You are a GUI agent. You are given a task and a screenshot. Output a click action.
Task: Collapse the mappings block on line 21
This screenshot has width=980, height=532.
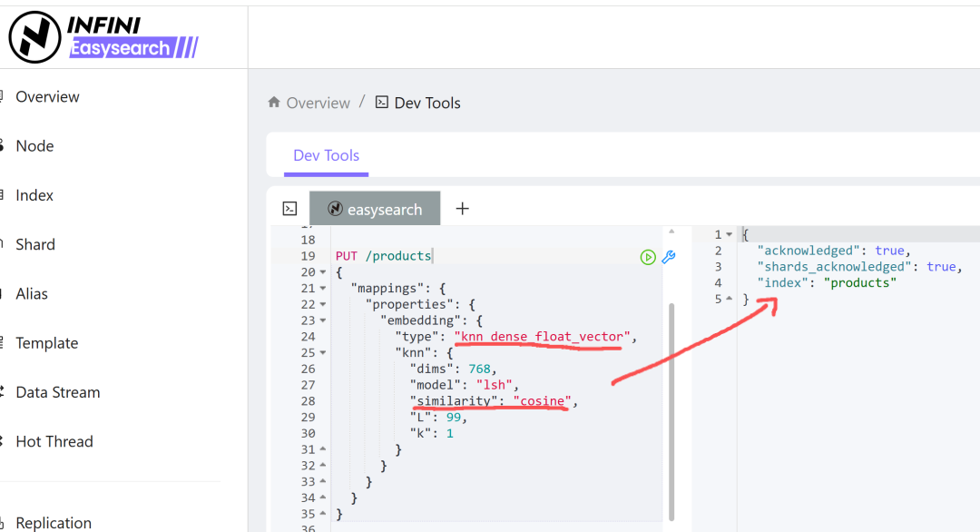[x=323, y=289]
